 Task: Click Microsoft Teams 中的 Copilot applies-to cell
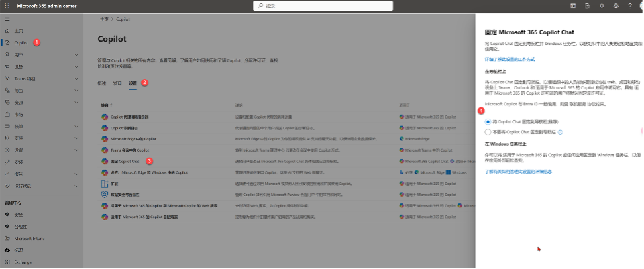tap(425, 150)
